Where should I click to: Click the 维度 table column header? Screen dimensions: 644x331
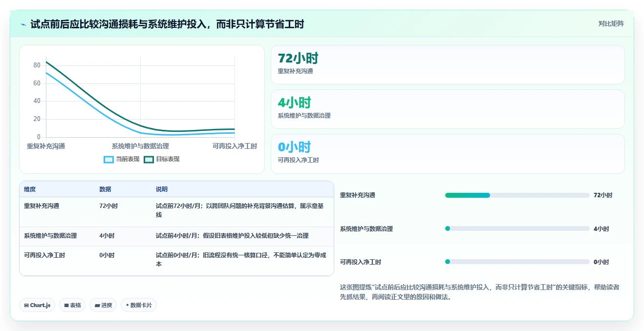(30, 189)
